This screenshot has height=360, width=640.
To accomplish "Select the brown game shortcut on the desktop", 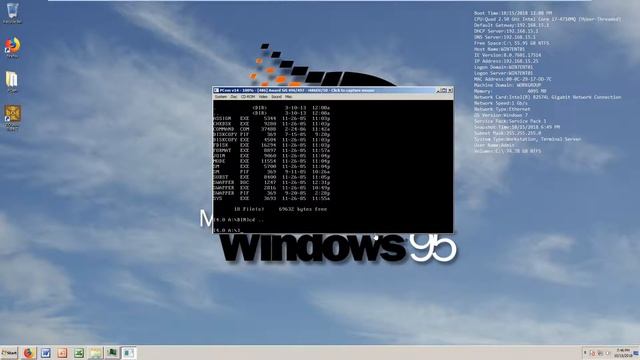I will point(12,118).
